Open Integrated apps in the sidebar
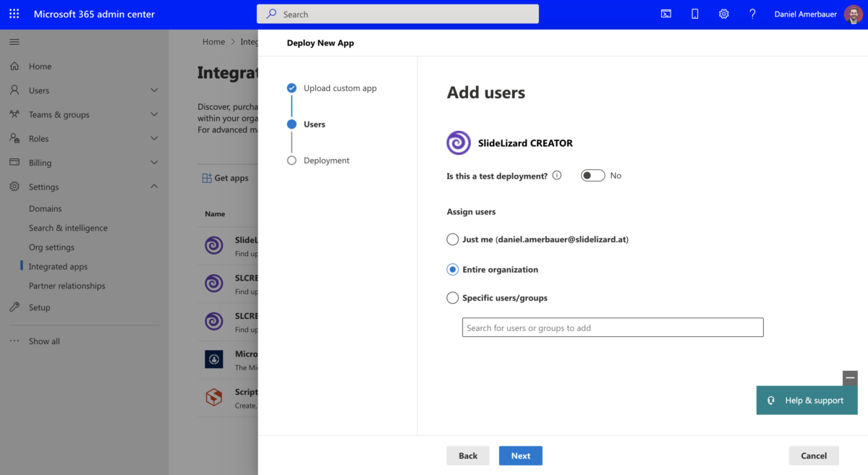 click(x=58, y=266)
